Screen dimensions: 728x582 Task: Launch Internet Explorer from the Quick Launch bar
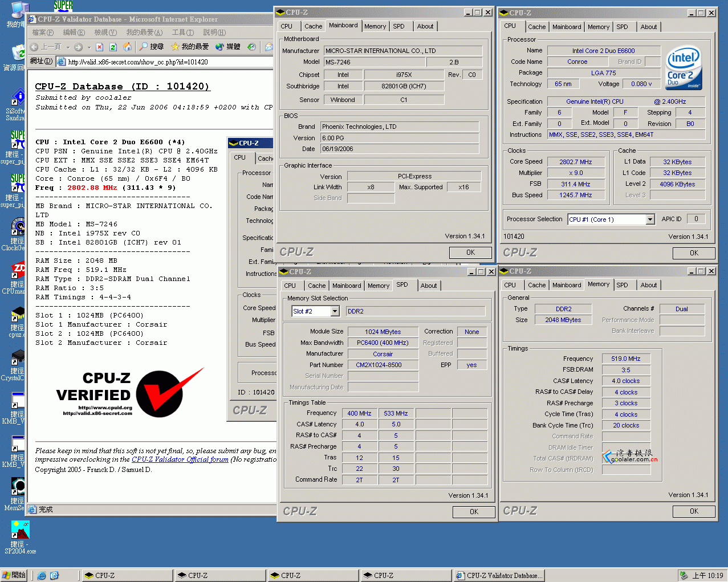[42, 576]
